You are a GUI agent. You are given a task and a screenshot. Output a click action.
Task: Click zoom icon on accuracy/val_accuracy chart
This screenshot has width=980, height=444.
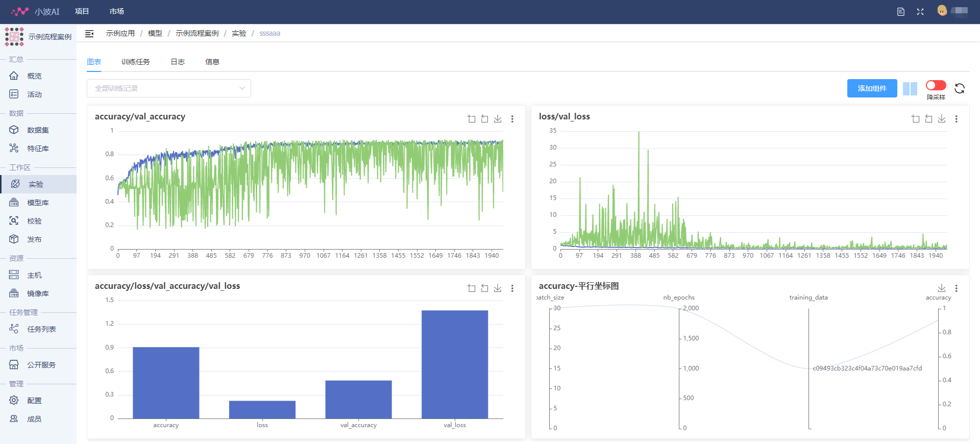[x=471, y=118]
